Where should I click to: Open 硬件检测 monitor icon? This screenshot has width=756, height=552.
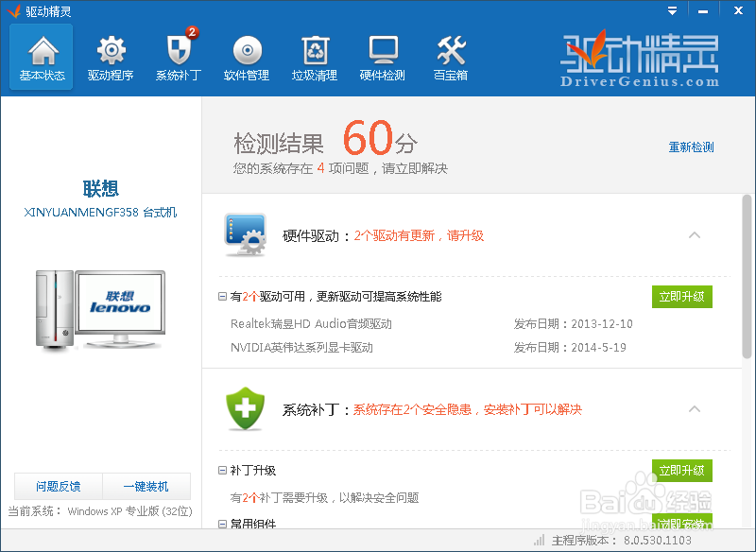tap(383, 50)
